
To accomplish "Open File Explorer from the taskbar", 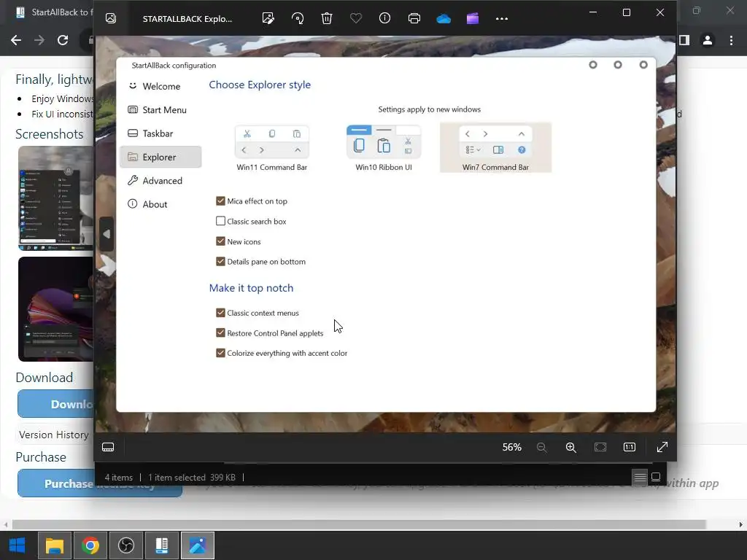I will (x=54, y=545).
